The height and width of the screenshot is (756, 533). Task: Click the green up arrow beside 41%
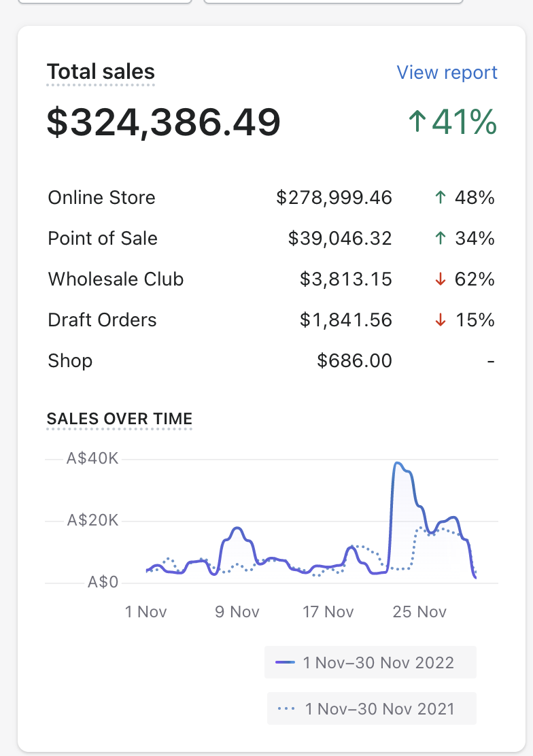tap(417, 122)
